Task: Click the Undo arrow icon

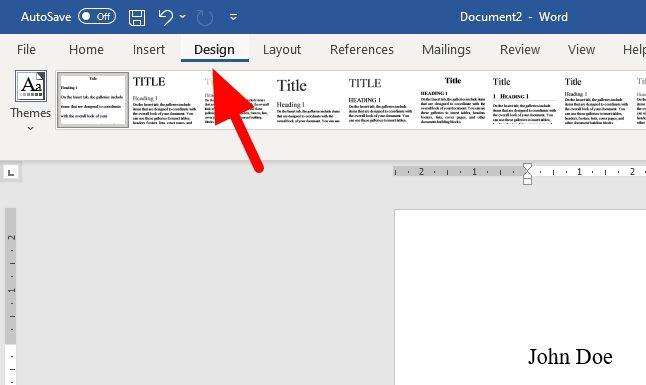Action: 166,17
